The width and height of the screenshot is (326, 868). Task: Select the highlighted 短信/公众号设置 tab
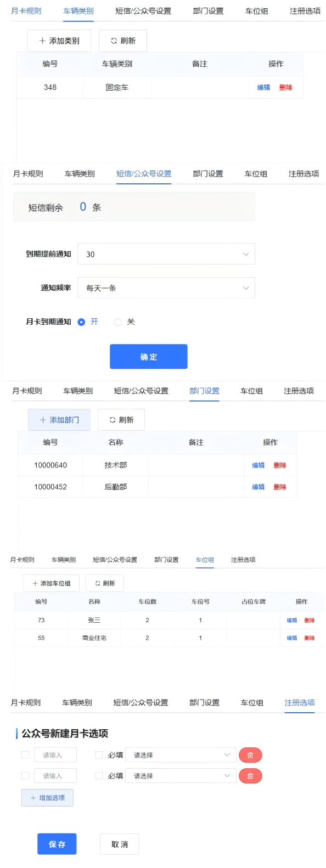pyautogui.click(x=144, y=174)
